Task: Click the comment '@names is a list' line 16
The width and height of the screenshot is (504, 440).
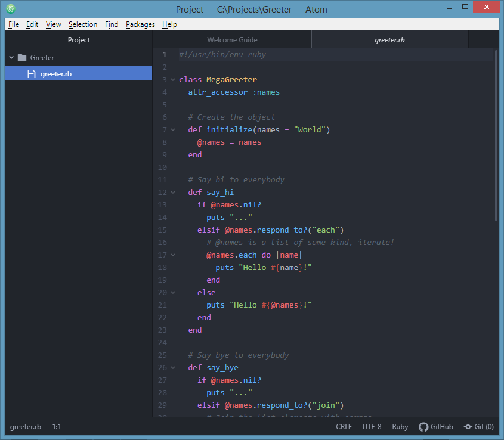Action: [x=300, y=243]
